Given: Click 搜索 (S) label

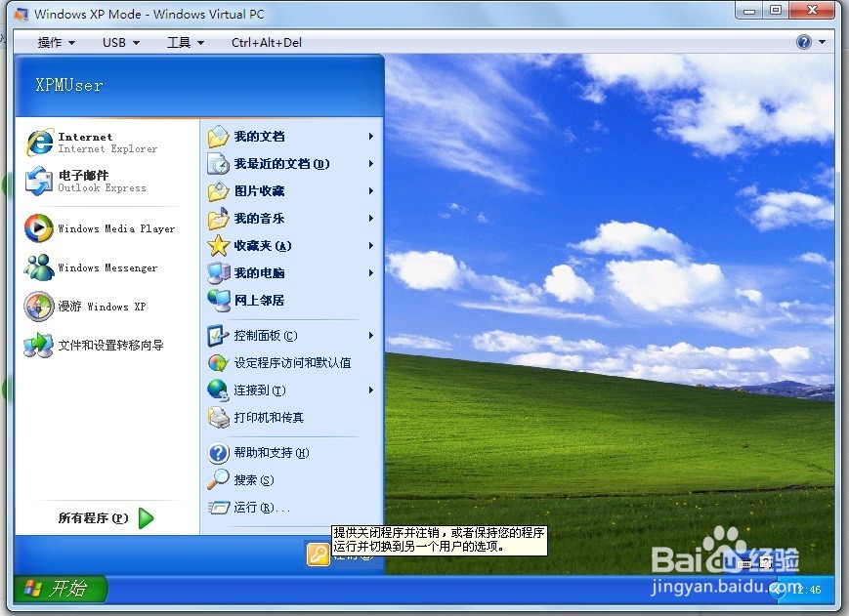Looking at the screenshot, I should tap(254, 480).
